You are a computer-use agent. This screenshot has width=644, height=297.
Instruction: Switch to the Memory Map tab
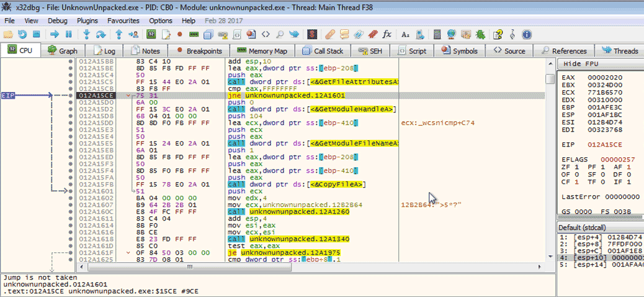tap(262, 51)
